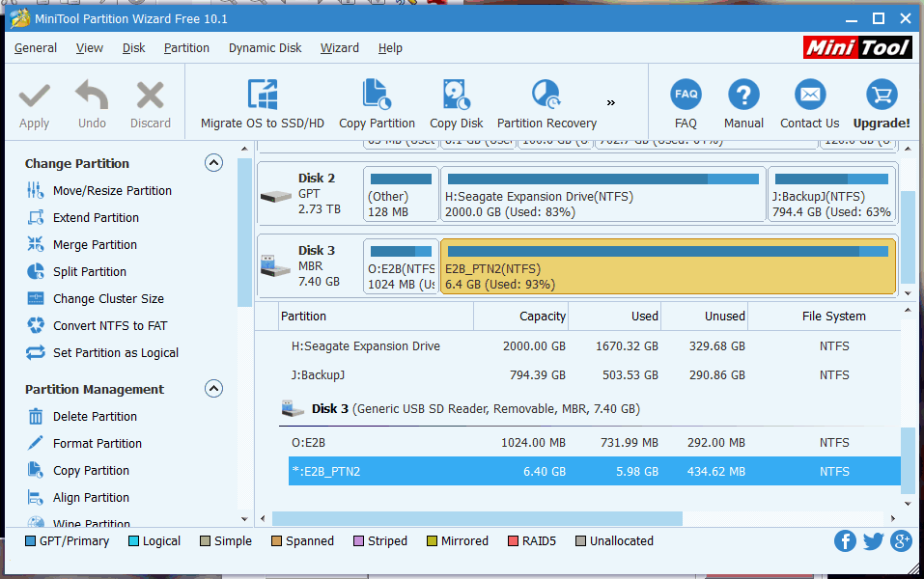Screen dimensions: 924x579
Task: Open Contact Us from the toolbar
Action: [x=809, y=103]
